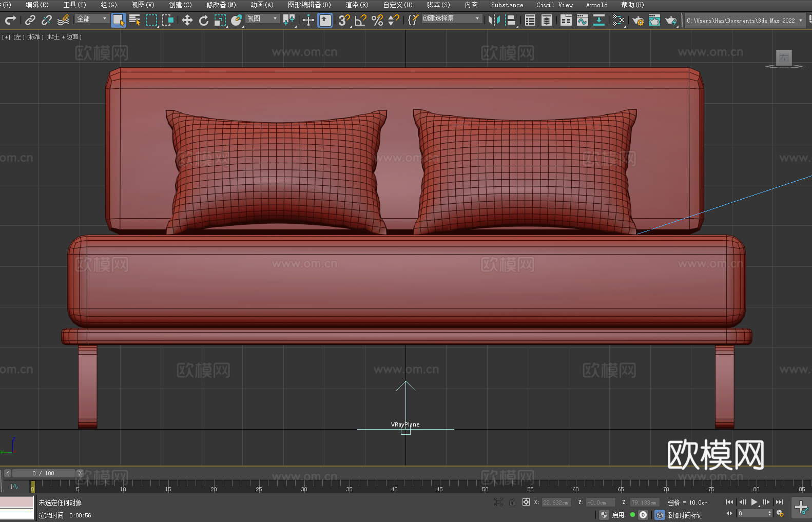Activate the Rotate tool
Screen dimensions: 812x522
click(203, 20)
